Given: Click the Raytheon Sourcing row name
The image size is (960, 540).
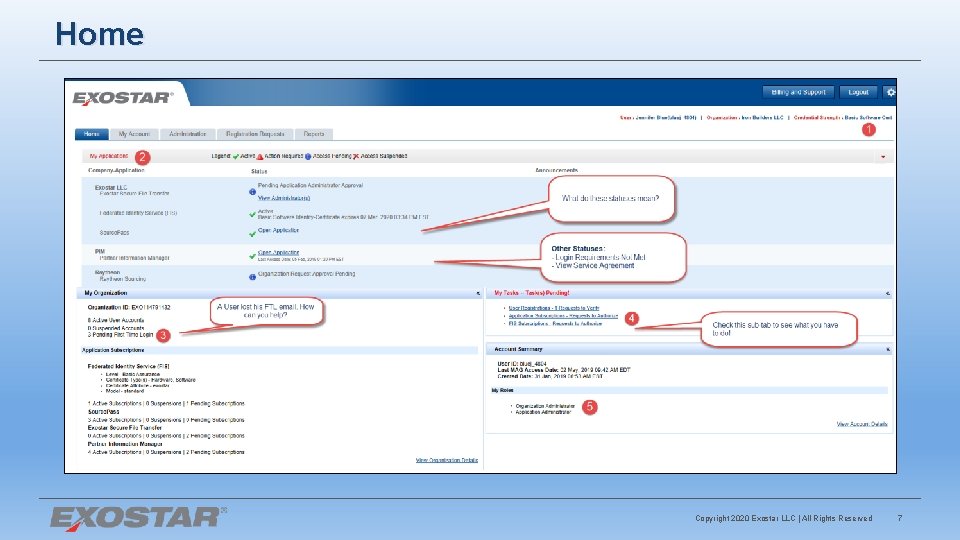Looking at the screenshot, I should click(122, 279).
